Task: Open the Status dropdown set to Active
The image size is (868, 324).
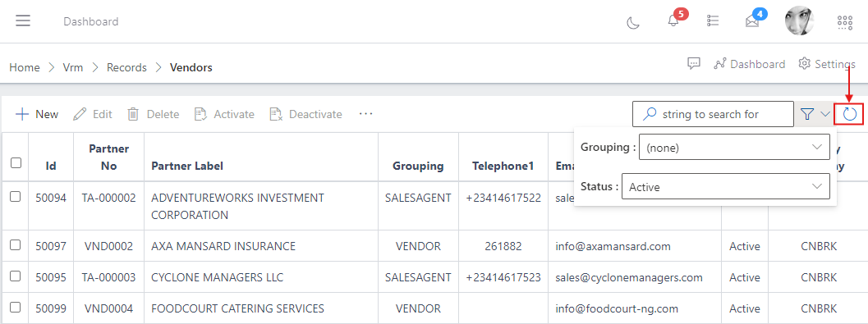Action: point(726,186)
